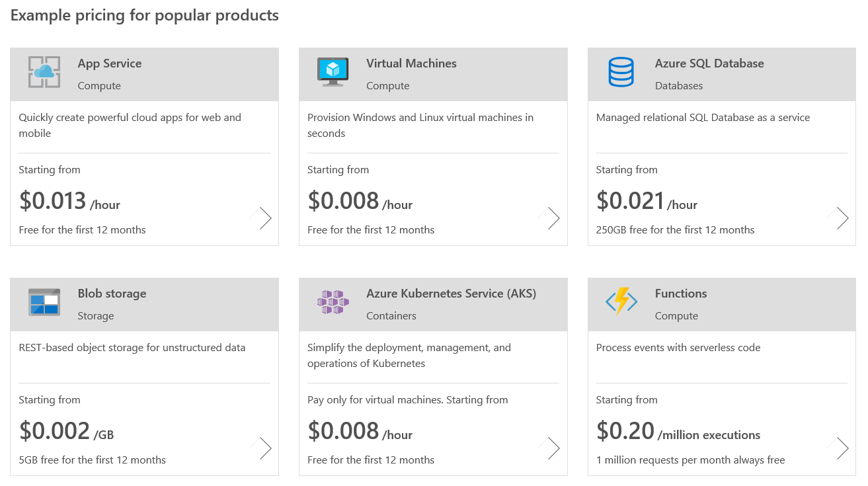Click the Azure Kubernetes Service hexagon icon

tap(333, 302)
